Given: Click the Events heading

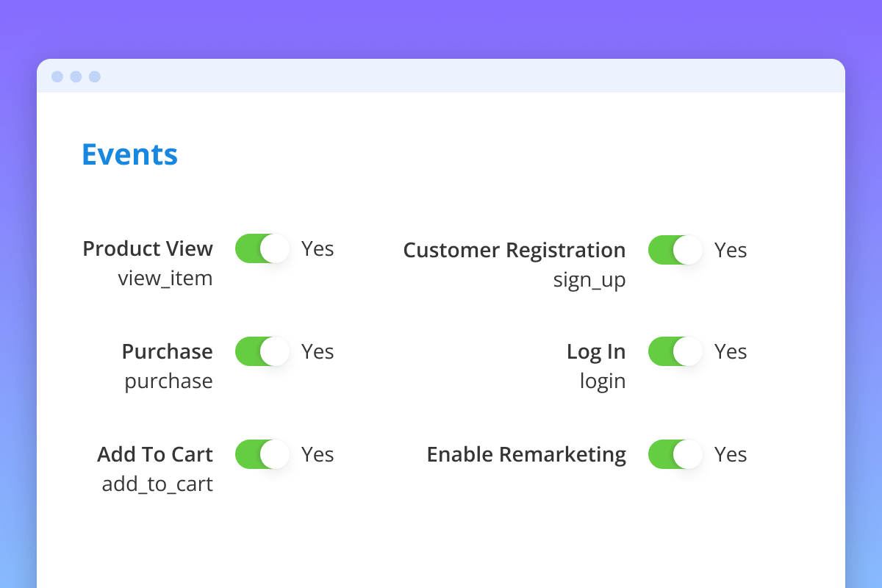Looking at the screenshot, I should tap(129, 154).
